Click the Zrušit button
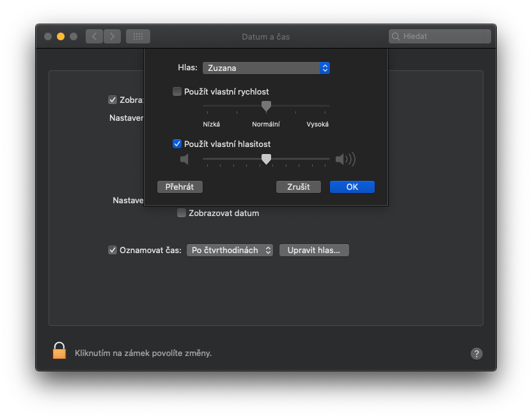532x418 pixels. tap(299, 187)
